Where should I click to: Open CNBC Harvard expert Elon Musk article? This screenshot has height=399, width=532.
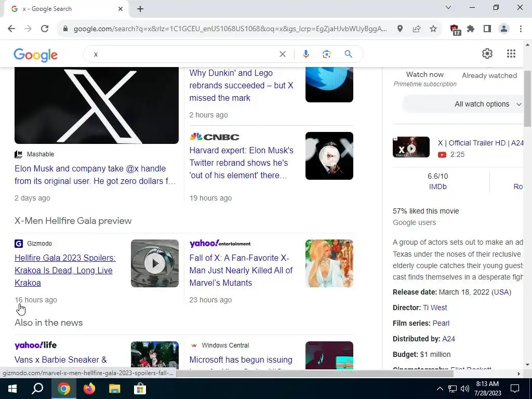click(x=241, y=163)
